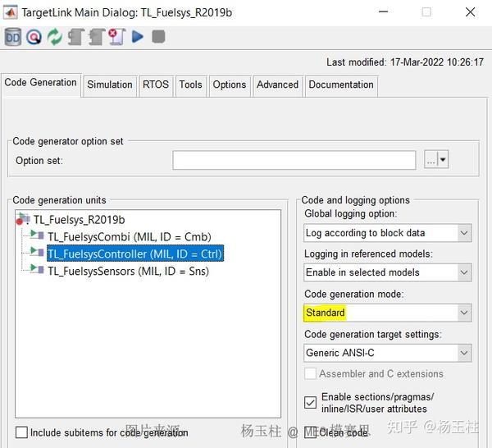Toggle the Clean code checkbox
492x448 pixels.
310,432
